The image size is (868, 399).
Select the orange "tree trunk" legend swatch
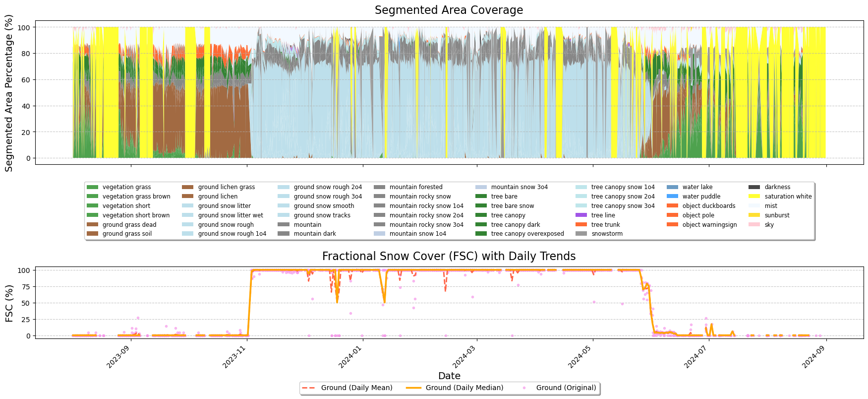[581, 225]
